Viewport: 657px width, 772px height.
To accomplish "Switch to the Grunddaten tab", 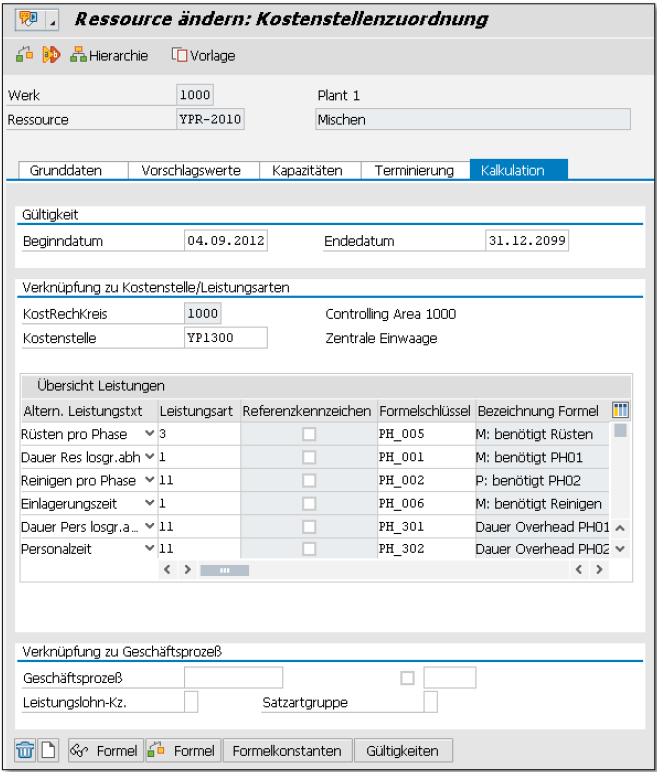I will click(x=66, y=170).
